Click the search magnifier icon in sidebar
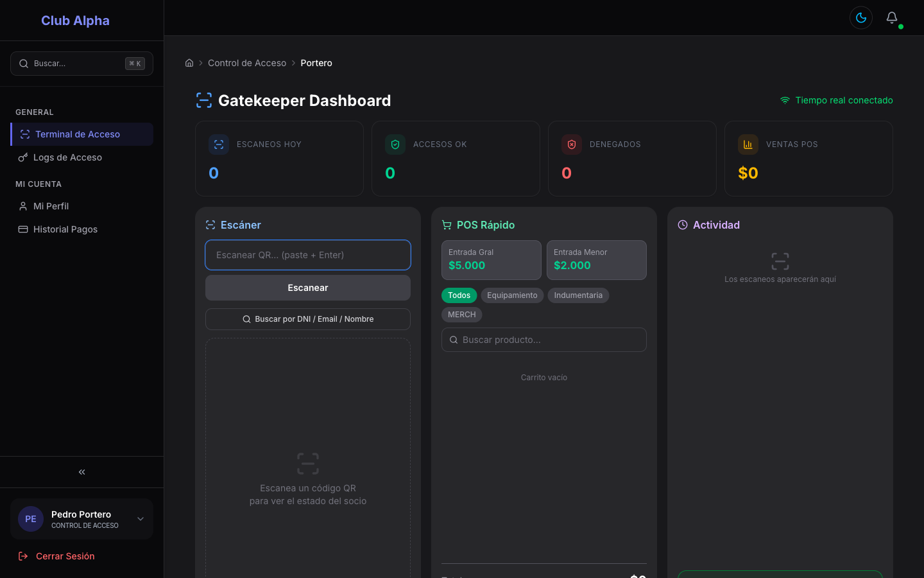 point(24,64)
